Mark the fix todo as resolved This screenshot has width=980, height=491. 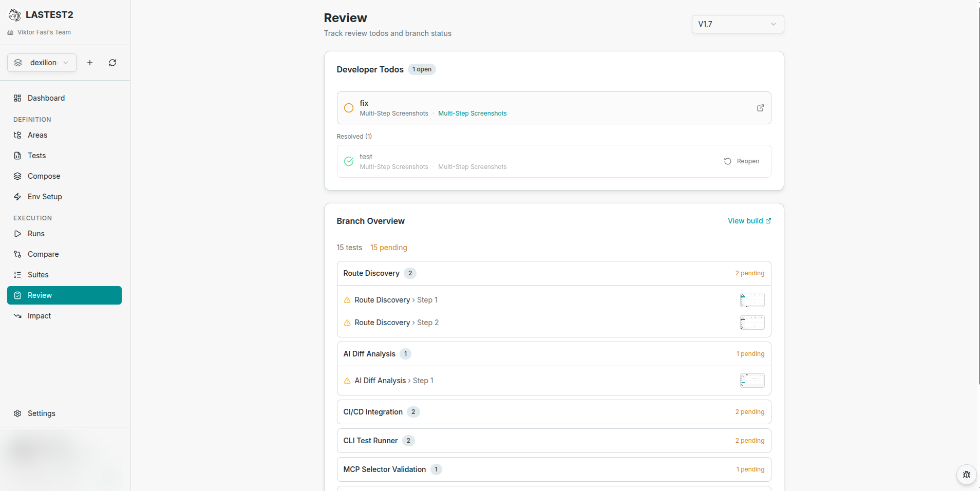(x=349, y=108)
